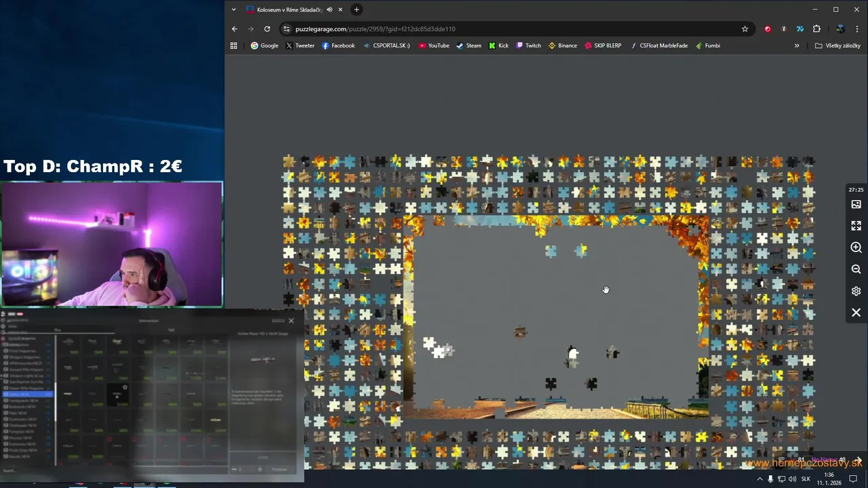Image resolution: width=868 pixels, height=488 pixels.
Task: Open Chrome three-dot menu
Action: click(857, 29)
